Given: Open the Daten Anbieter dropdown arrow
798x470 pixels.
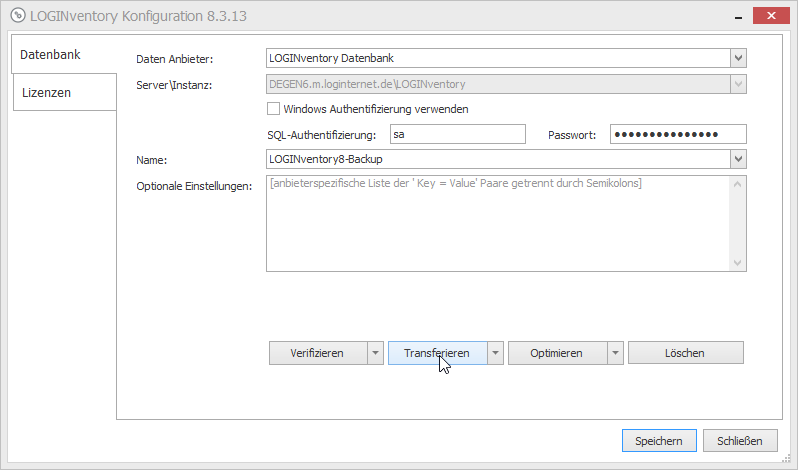Looking at the screenshot, I should [738, 58].
